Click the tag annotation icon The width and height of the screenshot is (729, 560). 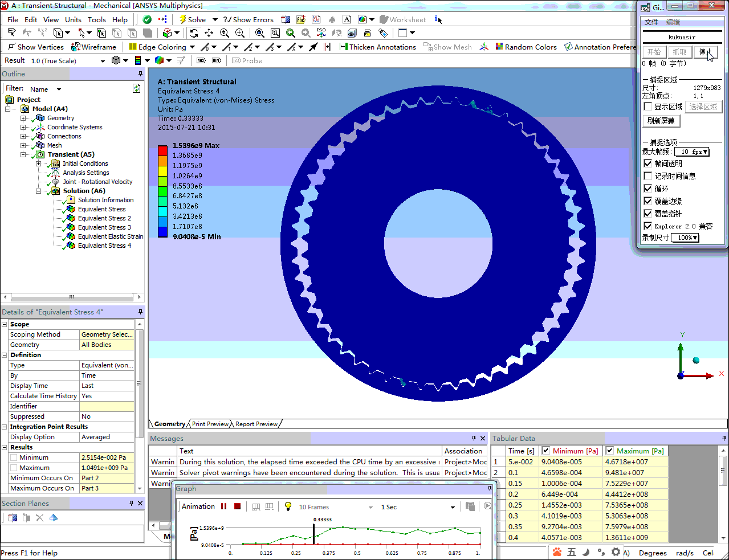click(x=383, y=33)
